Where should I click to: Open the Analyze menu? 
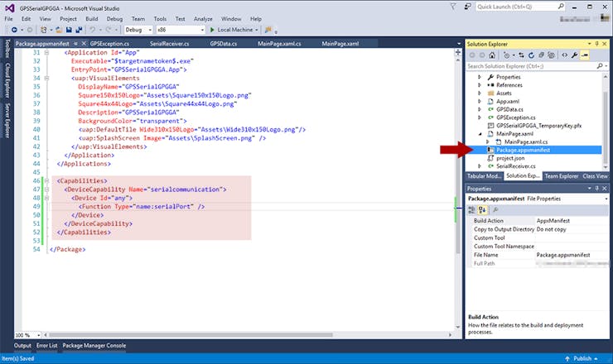[203, 19]
